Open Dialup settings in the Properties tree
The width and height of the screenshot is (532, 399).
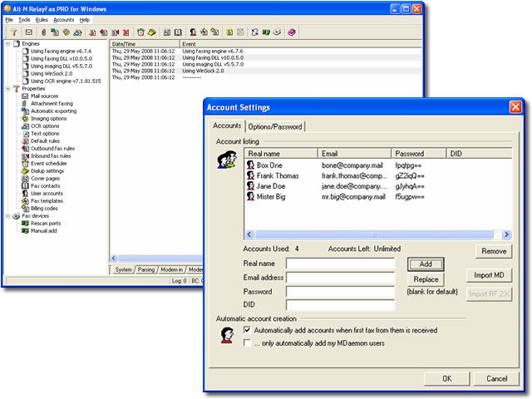tap(47, 171)
